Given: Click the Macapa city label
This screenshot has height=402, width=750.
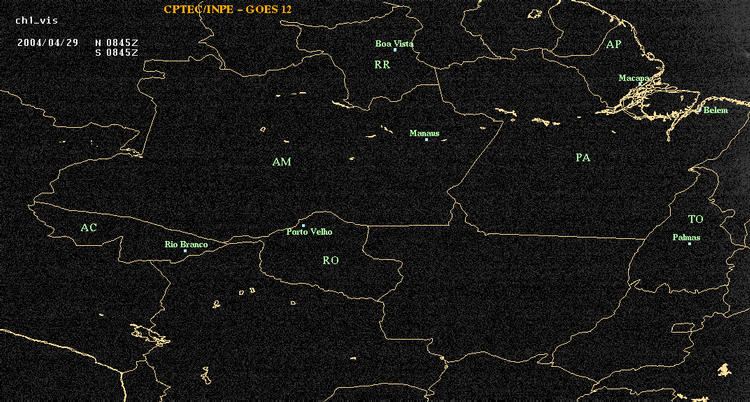Looking at the screenshot, I should tap(634, 78).
